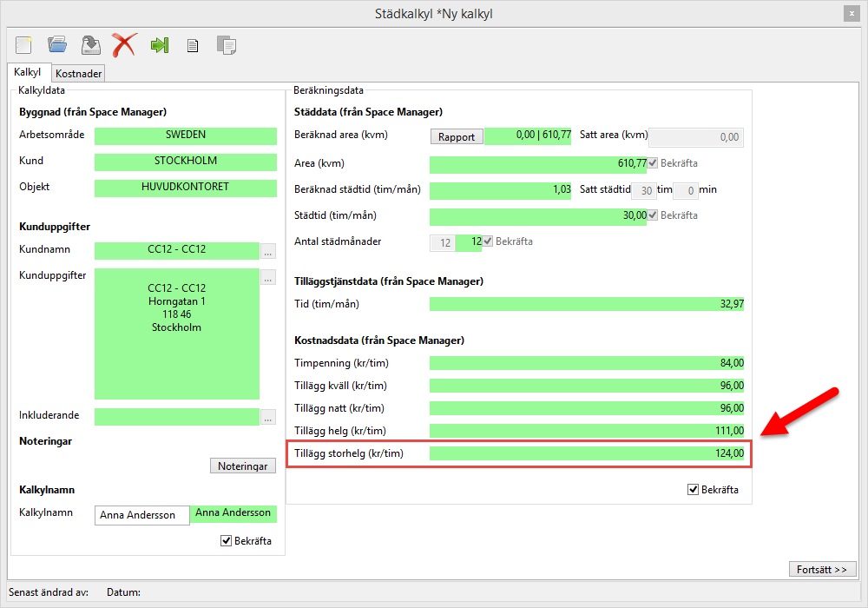Delete the calculation with red X icon
Screen dimensions: 868x608
[124, 44]
